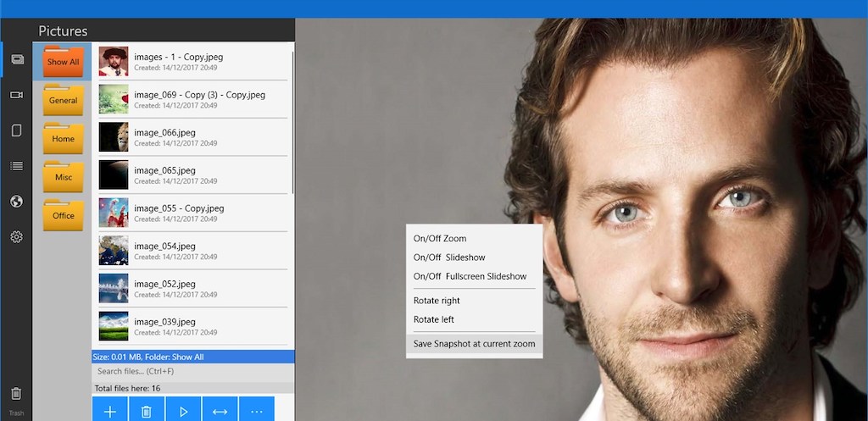Open settings gear in sidebar

tap(16, 237)
